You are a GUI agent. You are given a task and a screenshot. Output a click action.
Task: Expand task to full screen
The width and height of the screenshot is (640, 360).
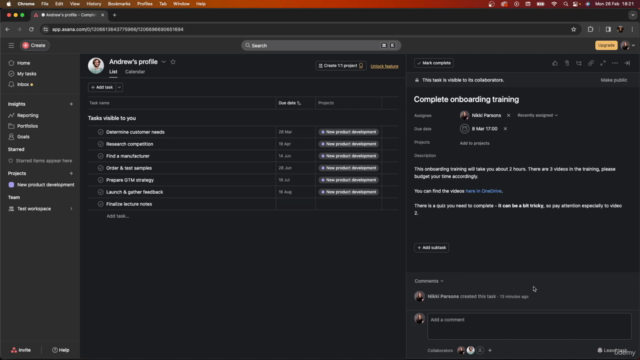(603, 63)
